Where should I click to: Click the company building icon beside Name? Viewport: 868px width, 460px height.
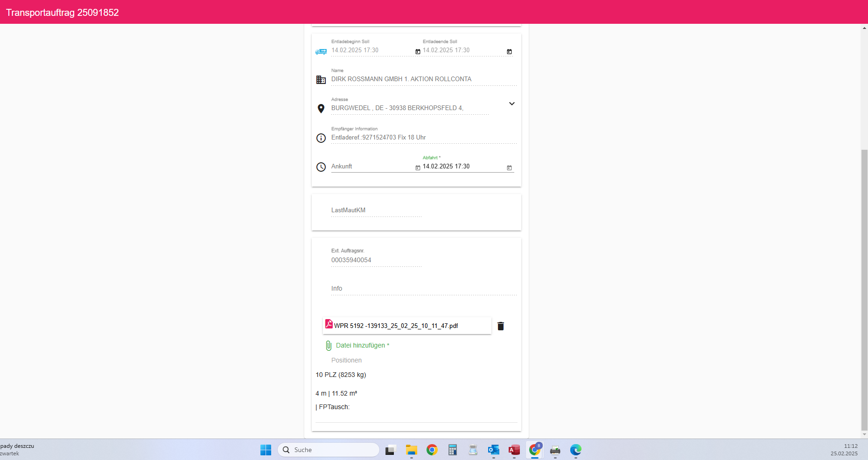321,80
